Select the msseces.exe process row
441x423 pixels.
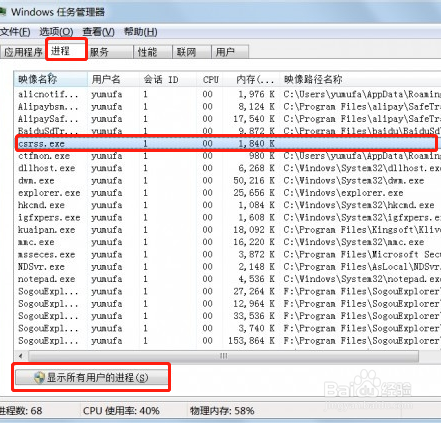coord(228,255)
